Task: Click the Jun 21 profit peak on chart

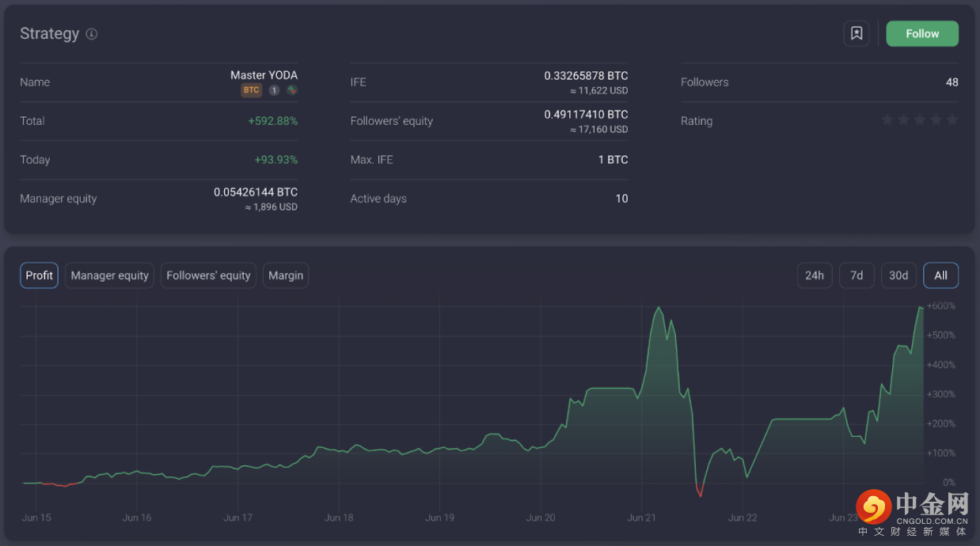Action: [658, 308]
